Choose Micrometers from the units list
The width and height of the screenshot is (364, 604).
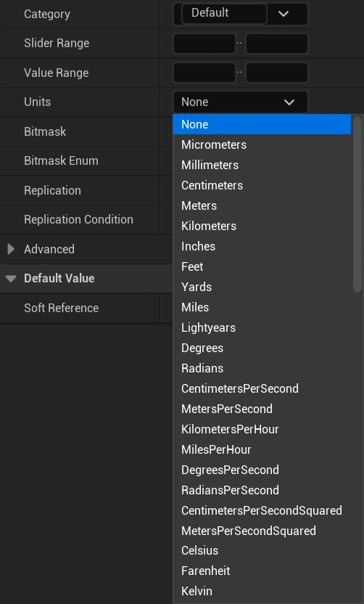click(262, 145)
